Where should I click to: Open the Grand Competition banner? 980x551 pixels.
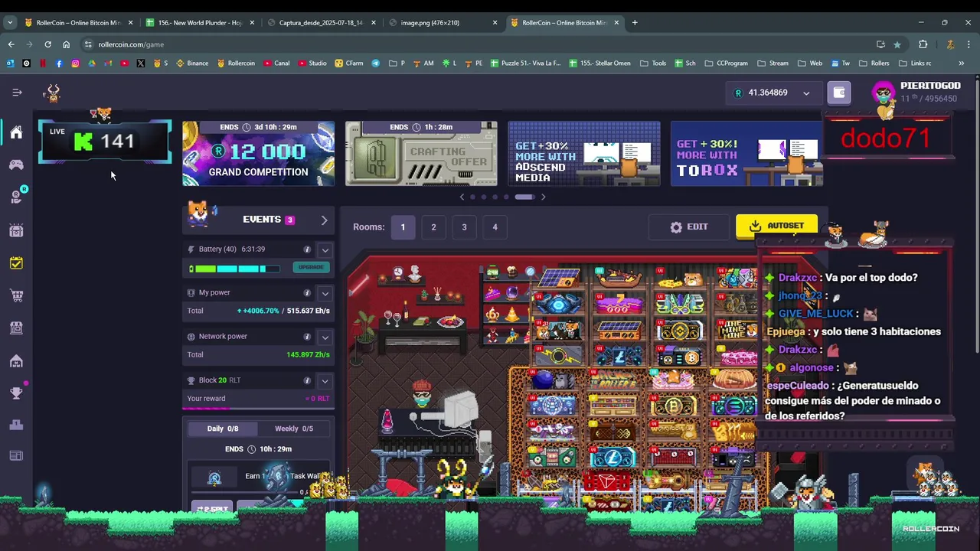[258, 153]
